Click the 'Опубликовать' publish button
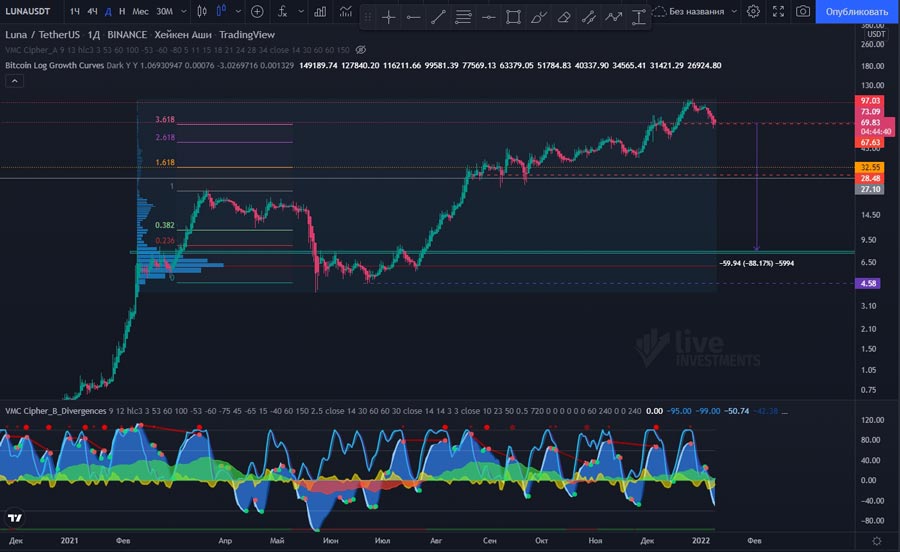This screenshot has height=552, width=900. point(857,12)
